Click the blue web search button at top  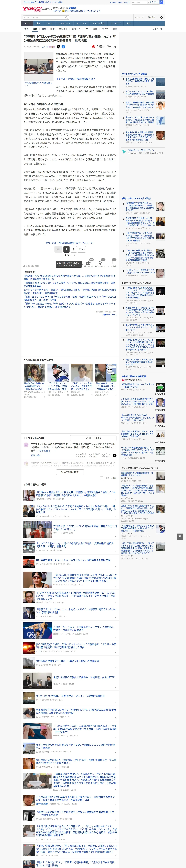click(161, 2)
